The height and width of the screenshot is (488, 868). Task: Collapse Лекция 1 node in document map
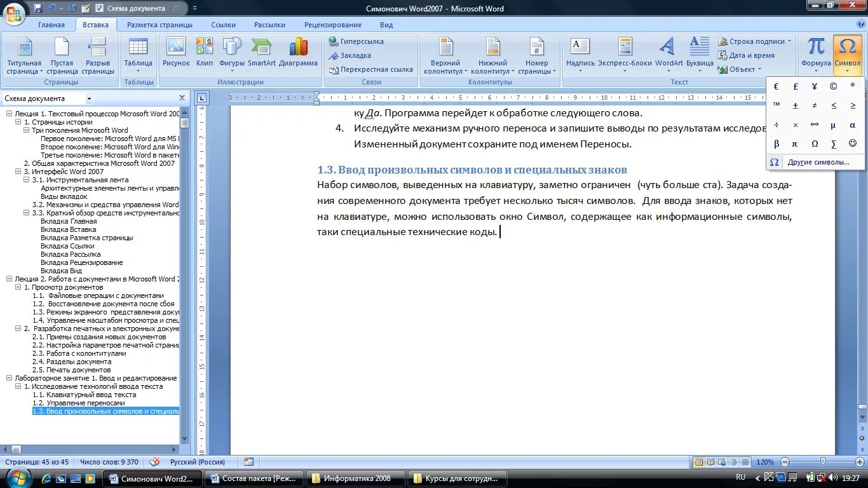(9, 114)
